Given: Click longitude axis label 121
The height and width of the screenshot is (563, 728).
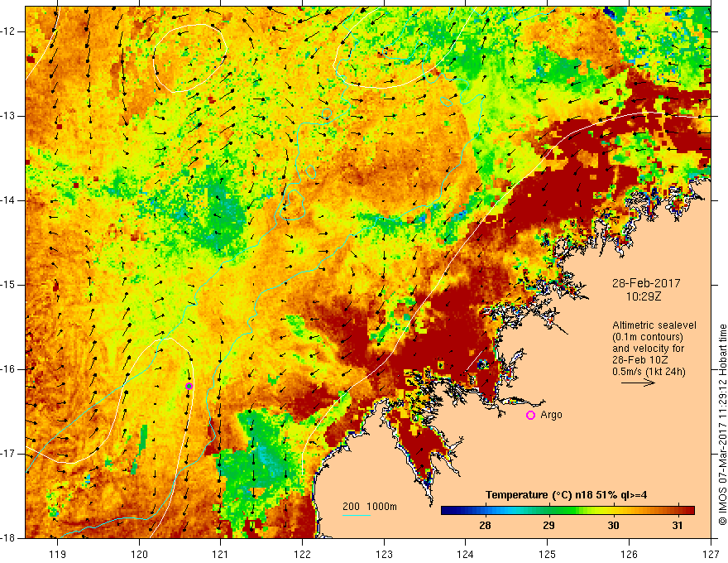Looking at the screenshot, I should coord(221,554).
